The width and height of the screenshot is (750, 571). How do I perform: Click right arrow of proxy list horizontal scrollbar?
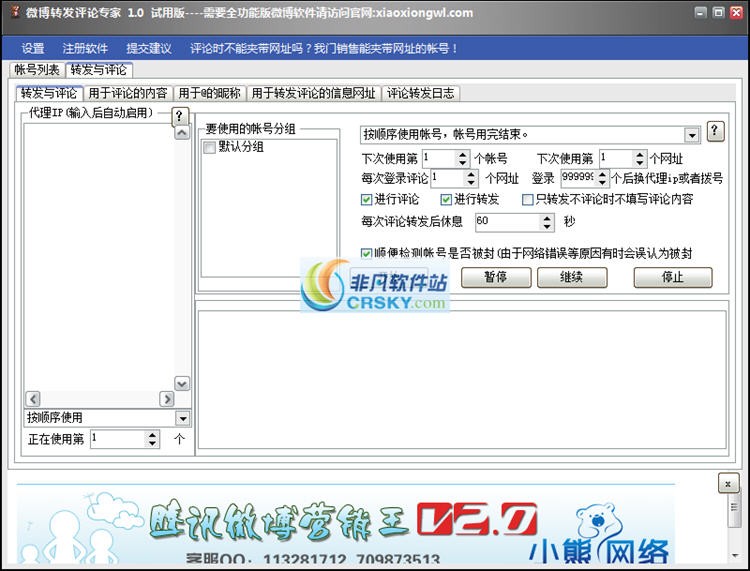(166, 398)
